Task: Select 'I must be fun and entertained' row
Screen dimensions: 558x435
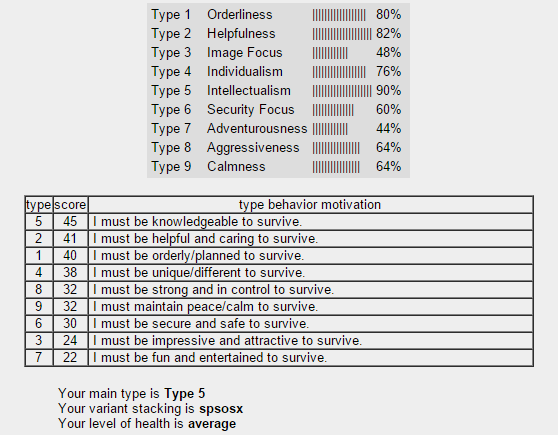Action: (x=279, y=357)
